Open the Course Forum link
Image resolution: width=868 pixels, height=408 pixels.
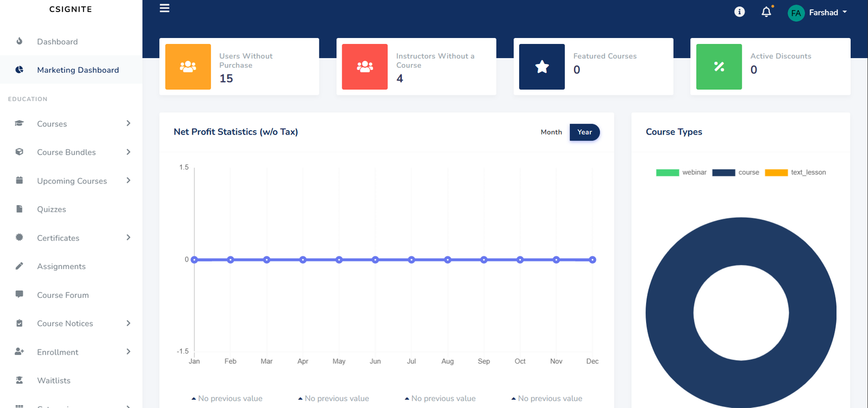click(63, 295)
